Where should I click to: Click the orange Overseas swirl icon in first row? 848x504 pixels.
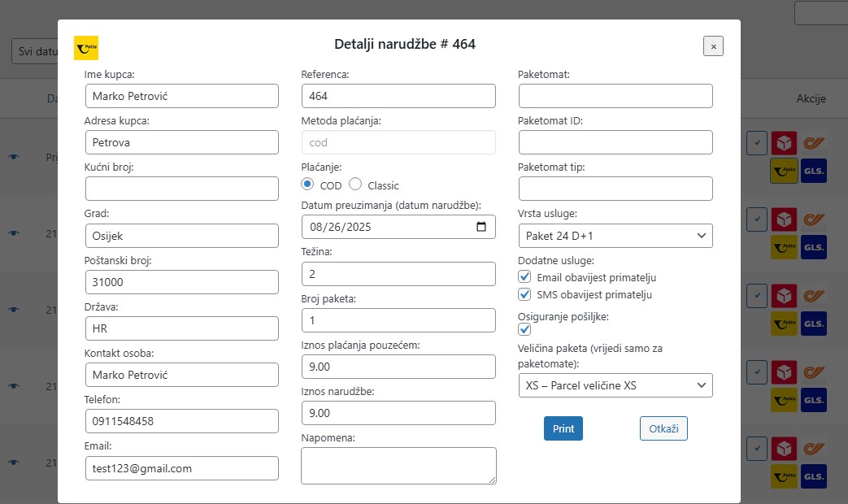coord(813,143)
